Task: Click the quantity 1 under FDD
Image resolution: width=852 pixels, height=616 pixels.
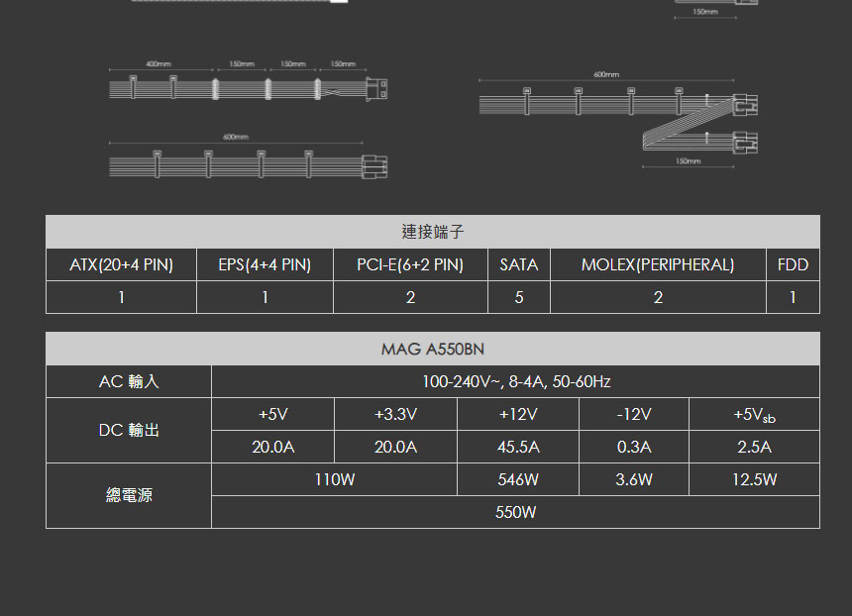Action: pyautogui.click(x=793, y=297)
